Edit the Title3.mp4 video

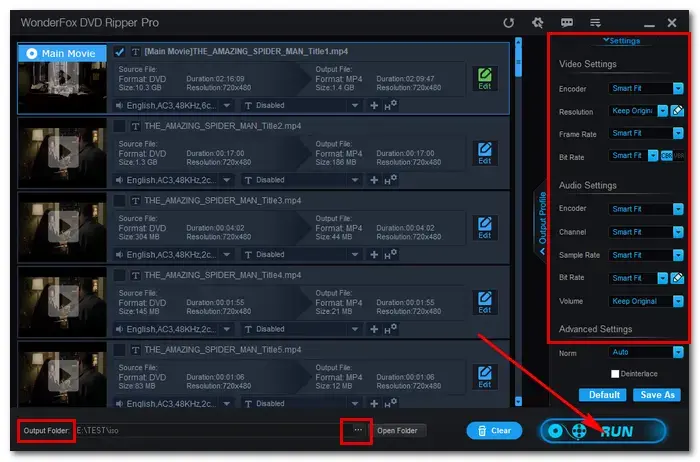(485, 228)
